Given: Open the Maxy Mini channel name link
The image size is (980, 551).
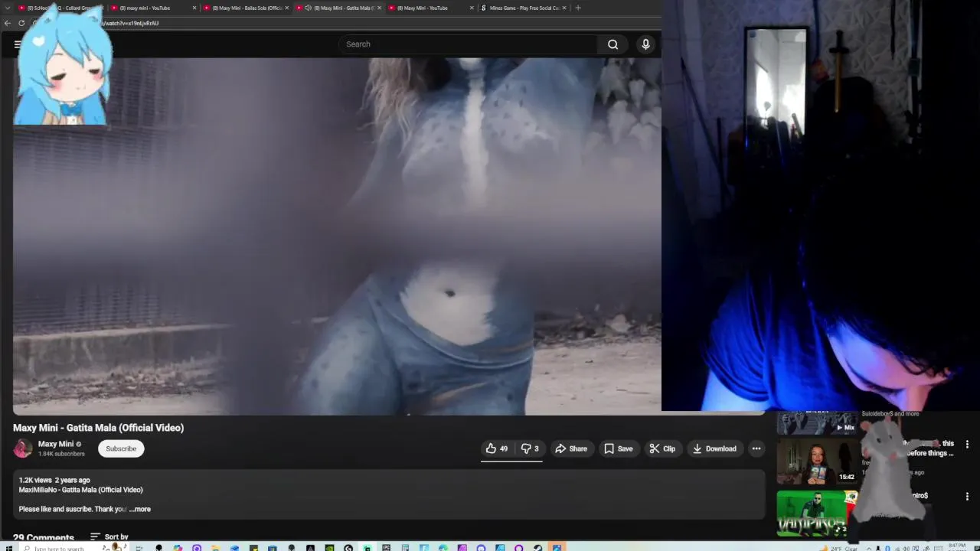Looking at the screenshot, I should click(56, 444).
